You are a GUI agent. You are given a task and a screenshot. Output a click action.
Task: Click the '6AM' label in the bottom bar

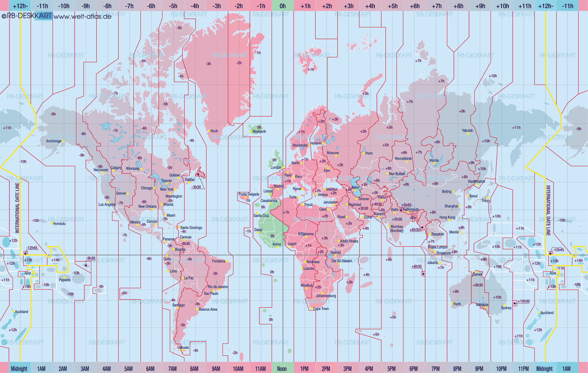(150, 369)
